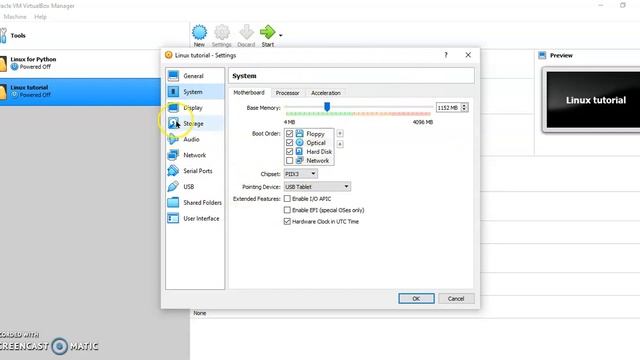
Task: Click the New machine toolbar icon
Action: (x=199, y=32)
